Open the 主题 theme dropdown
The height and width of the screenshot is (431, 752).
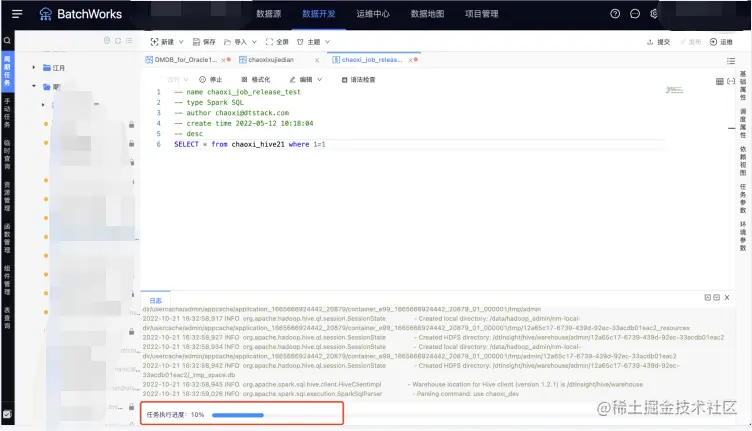coord(313,42)
